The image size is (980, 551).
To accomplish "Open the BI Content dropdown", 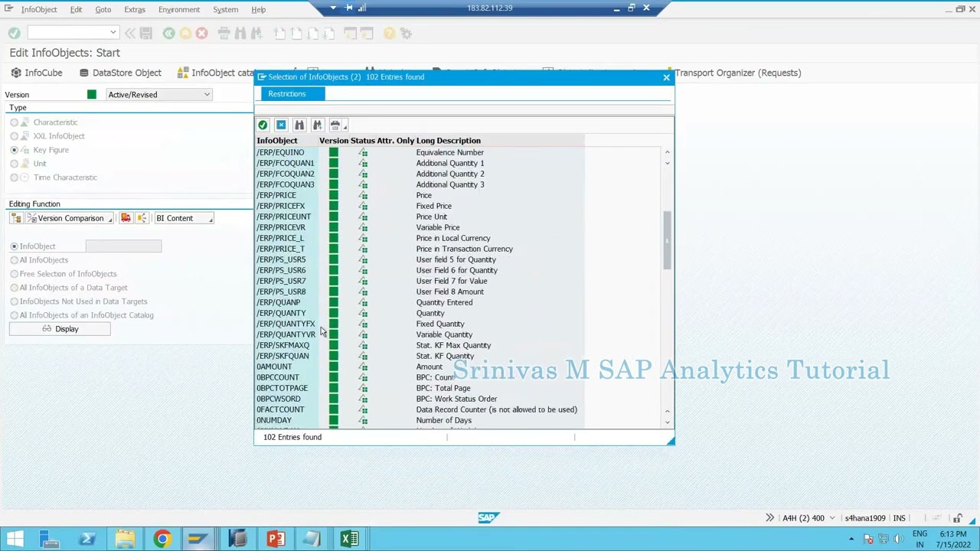I will click(184, 218).
